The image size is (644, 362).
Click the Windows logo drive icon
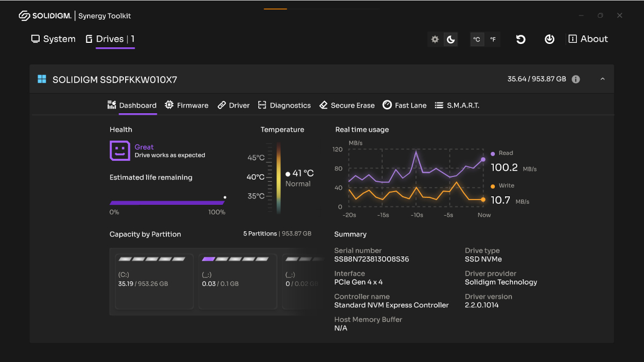[x=42, y=79]
